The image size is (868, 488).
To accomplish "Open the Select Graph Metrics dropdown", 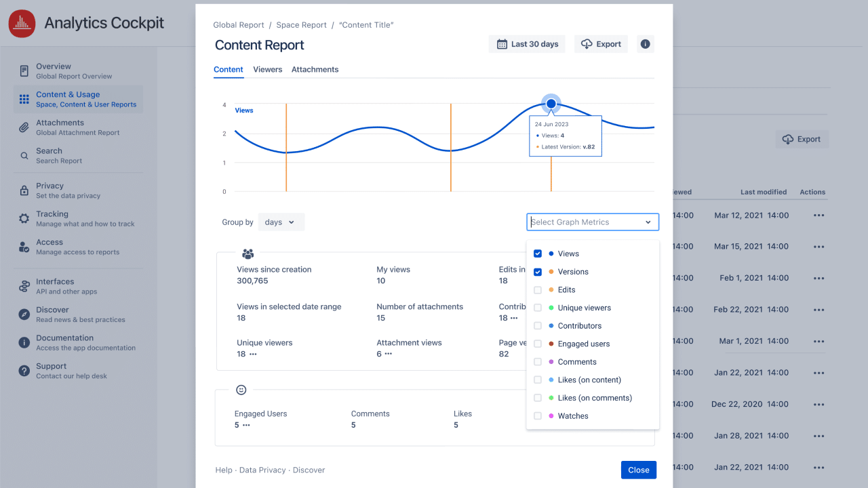I will point(592,222).
